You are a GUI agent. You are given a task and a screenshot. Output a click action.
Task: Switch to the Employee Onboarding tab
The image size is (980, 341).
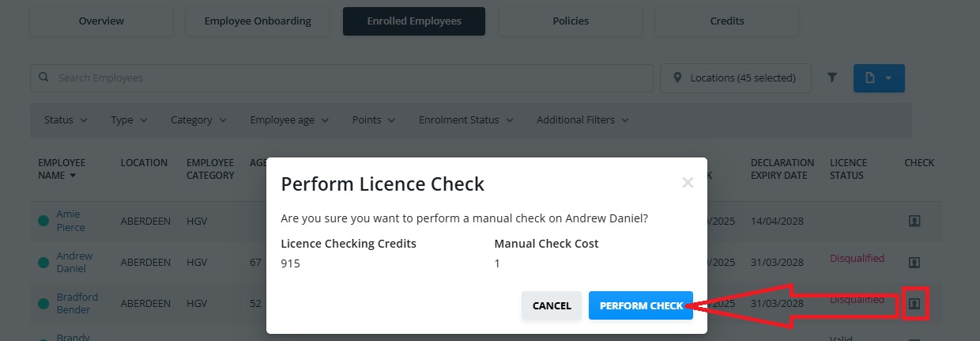(258, 21)
